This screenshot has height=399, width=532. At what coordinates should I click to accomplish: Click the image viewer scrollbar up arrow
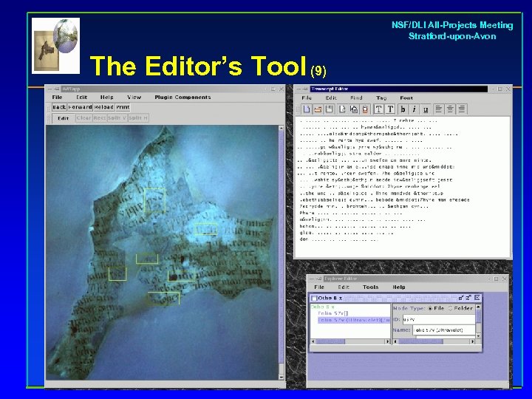pyautogui.click(x=282, y=129)
